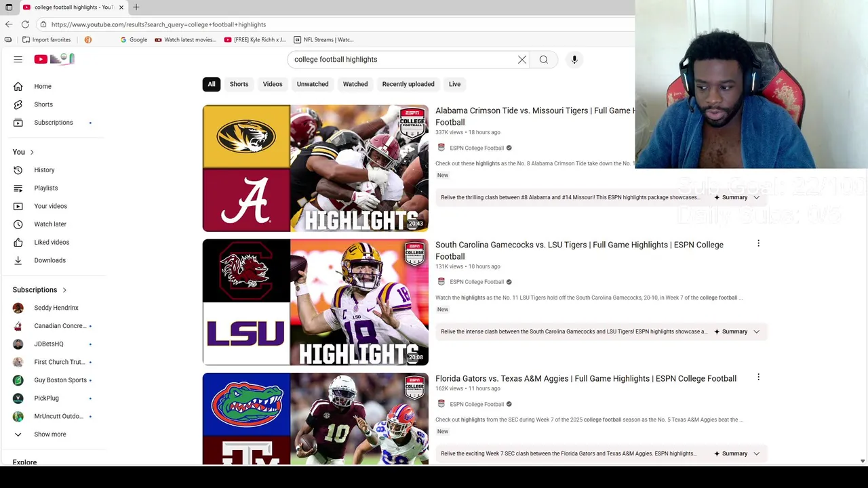This screenshot has height=488, width=868.
Task: Open the Seddy Hendrinx channel subscription
Action: (x=54, y=308)
